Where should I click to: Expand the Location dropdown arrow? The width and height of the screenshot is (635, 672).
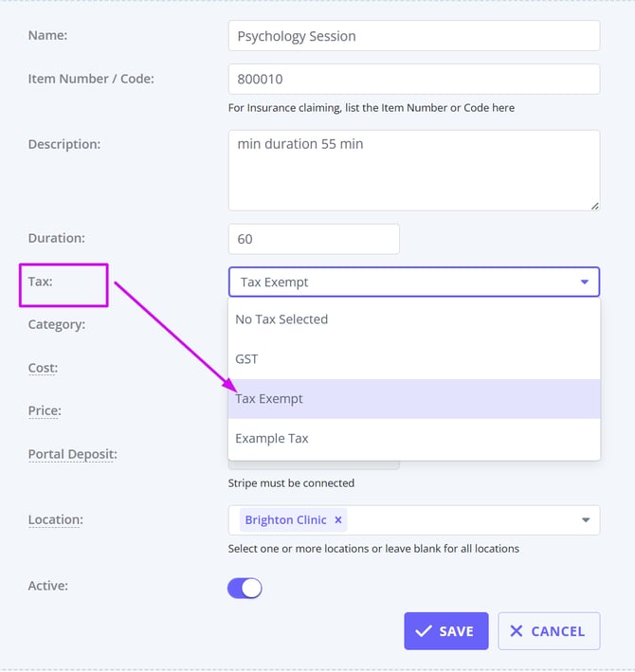click(586, 520)
